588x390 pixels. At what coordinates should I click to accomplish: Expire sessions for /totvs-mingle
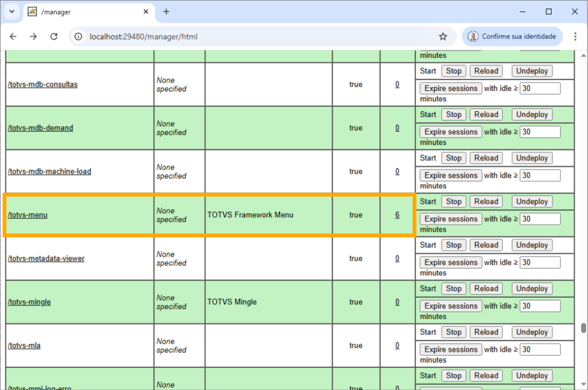(451, 306)
